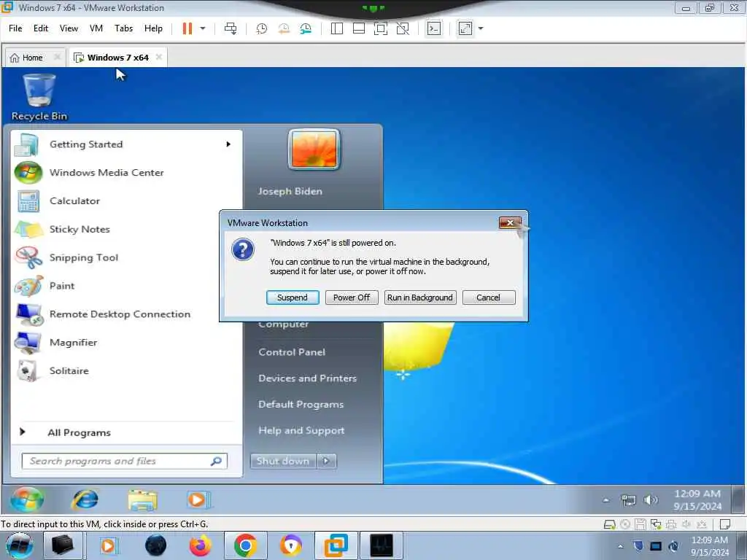Viewport: 747px width, 560px height.
Task: Open Firefox on the host taskbar
Action: click(200, 545)
